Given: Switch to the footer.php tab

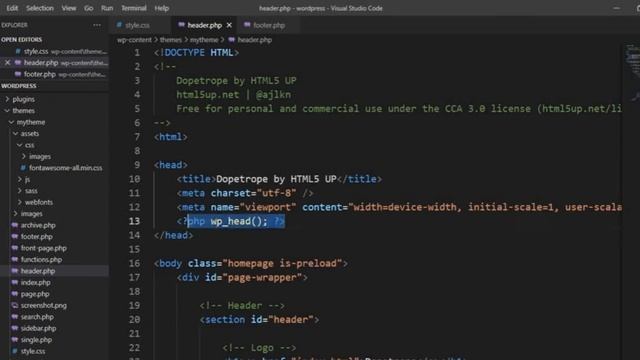Looking at the screenshot, I should point(269,25).
